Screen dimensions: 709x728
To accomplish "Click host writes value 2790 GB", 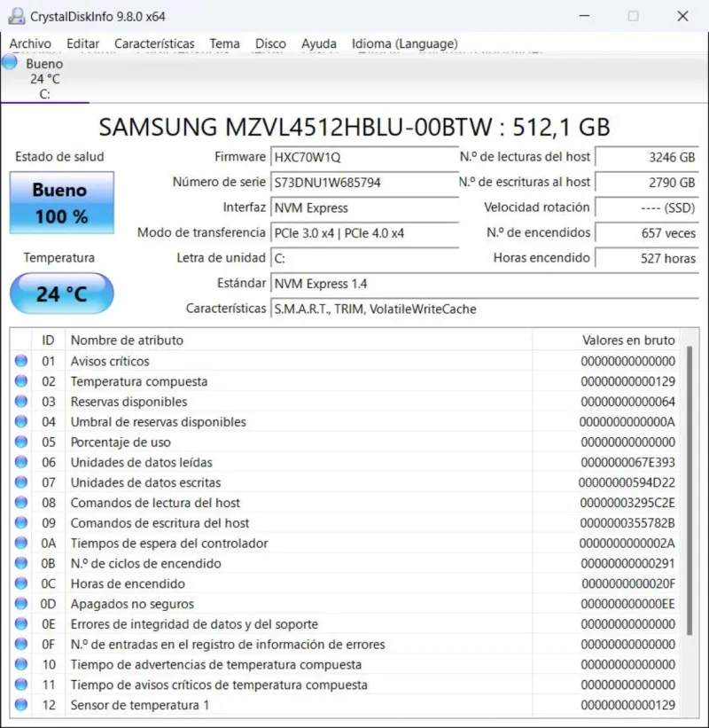I will pyautogui.click(x=647, y=183).
